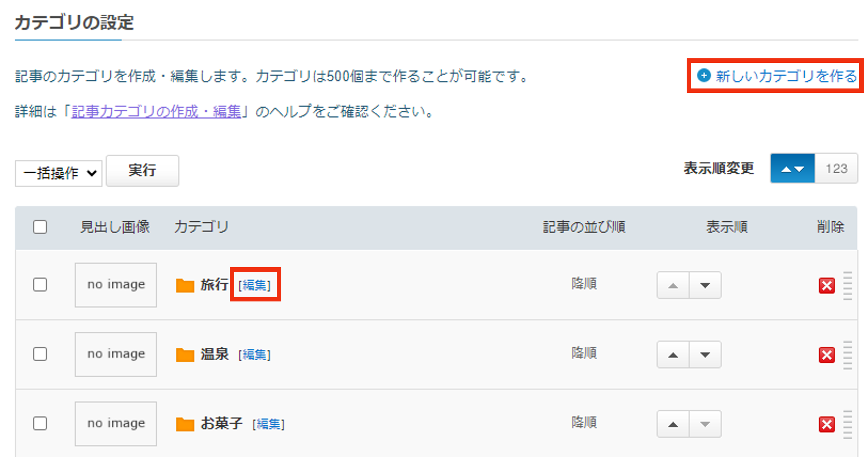Check the box for 旅行 category
This screenshot has height=457, width=868.
[40, 285]
